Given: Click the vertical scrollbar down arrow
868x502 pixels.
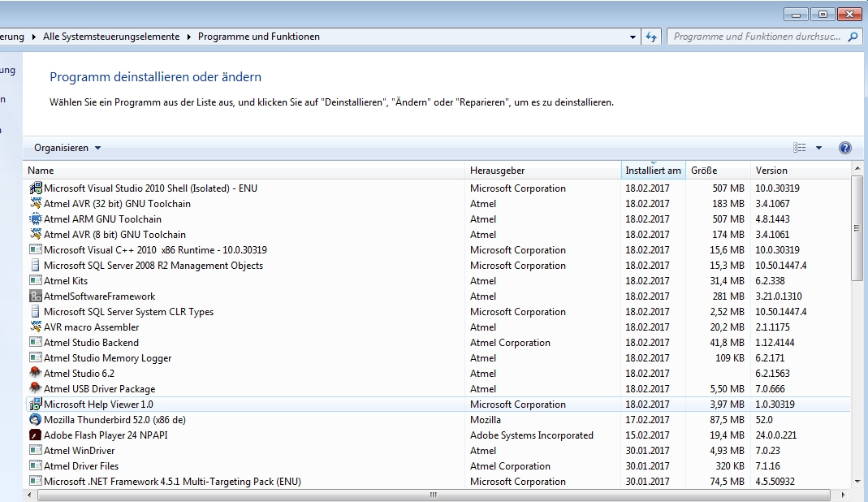Looking at the screenshot, I should coord(857,482).
